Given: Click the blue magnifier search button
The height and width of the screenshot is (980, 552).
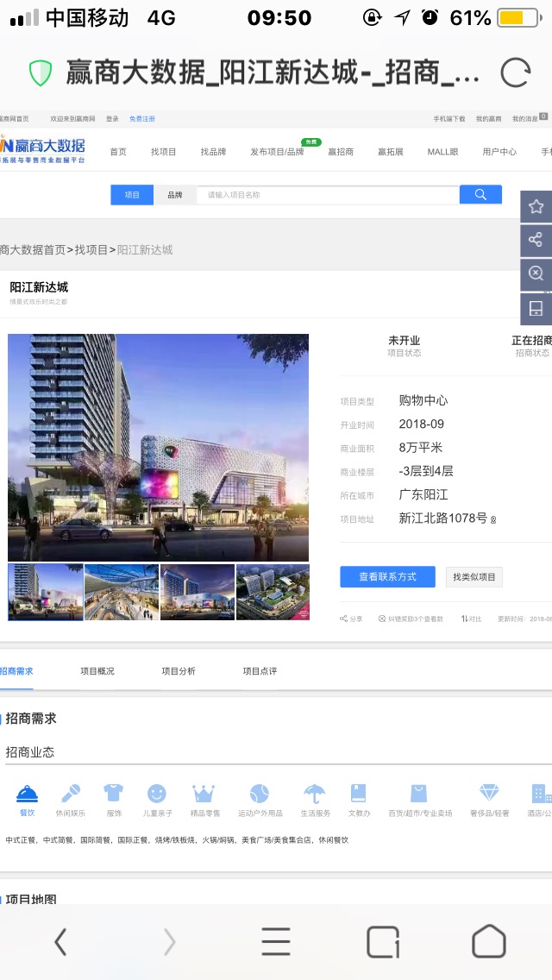Looking at the screenshot, I should click(x=480, y=194).
